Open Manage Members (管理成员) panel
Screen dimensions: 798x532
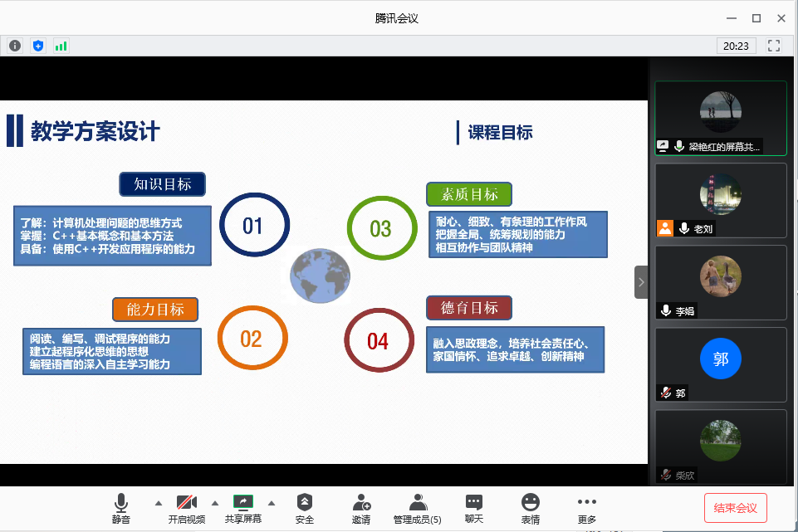418,508
